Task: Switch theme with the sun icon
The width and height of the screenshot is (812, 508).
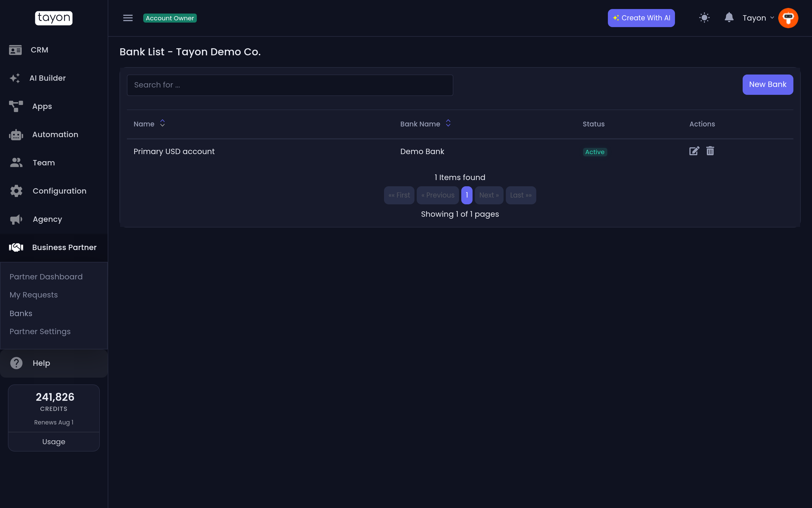Action: pyautogui.click(x=704, y=18)
